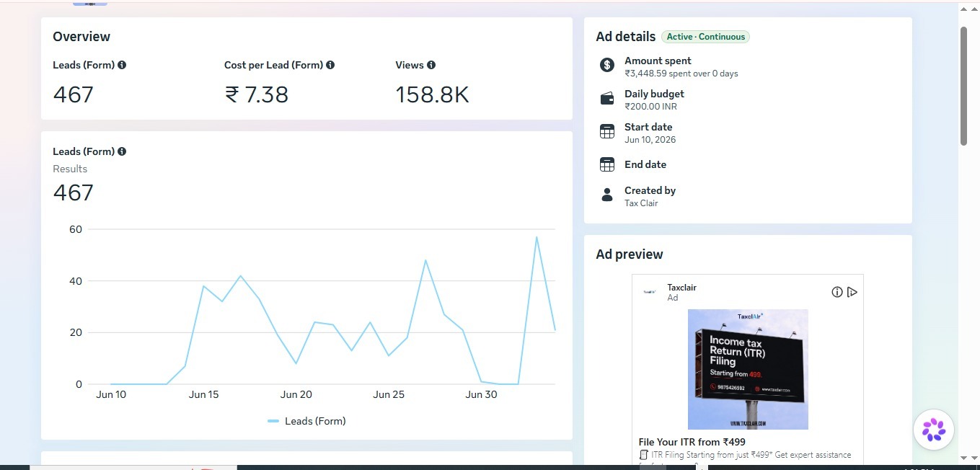Click the person icon beside Created by
980x470 pixels.
pos(607,195)
